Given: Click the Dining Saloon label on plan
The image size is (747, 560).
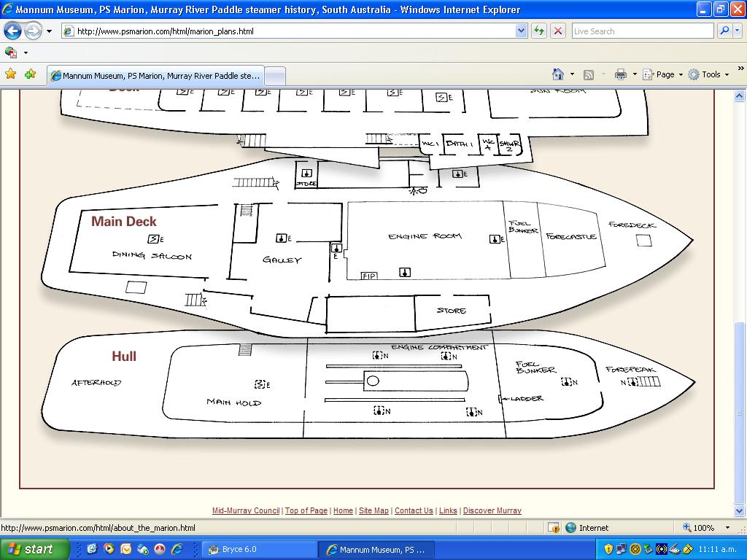Looking at the screenshot, I should coord(152,255).
